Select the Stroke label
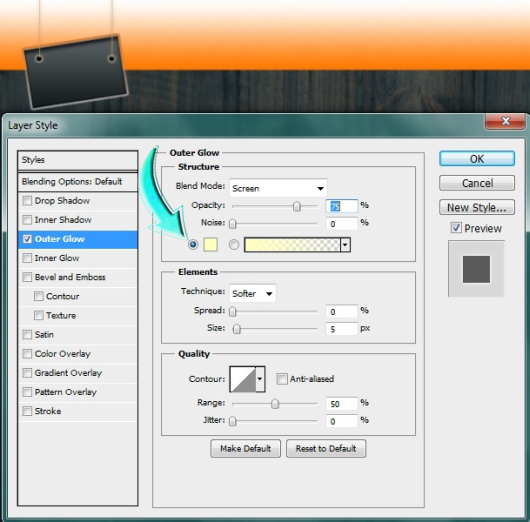The width and height of the screenshot is (530, 522). tap(48, 411)
